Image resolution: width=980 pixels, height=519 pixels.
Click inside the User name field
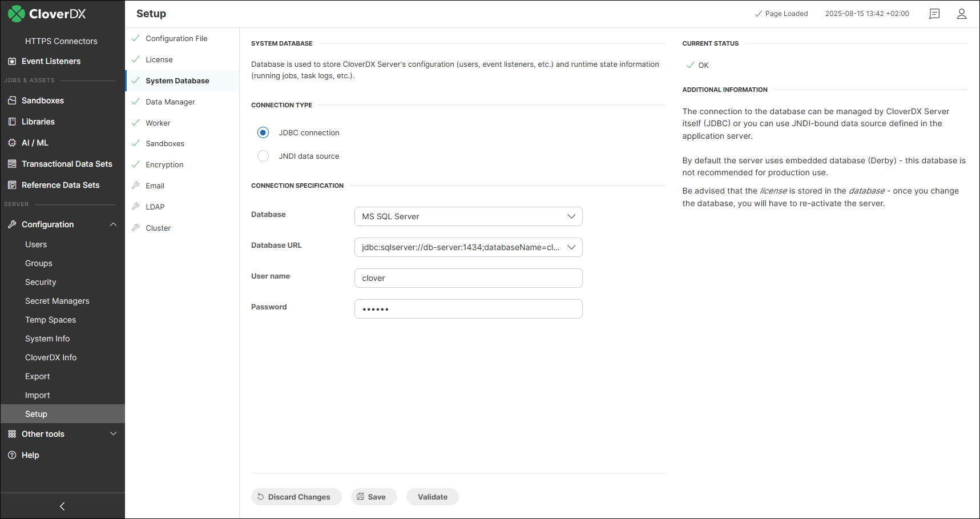coord(467,278)
